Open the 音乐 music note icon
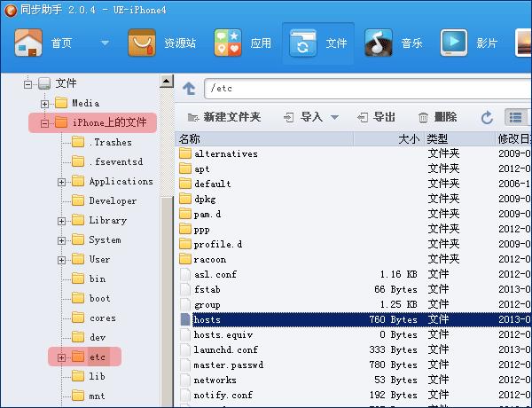The width and height of the screenshot is (532, 408). 379,43
